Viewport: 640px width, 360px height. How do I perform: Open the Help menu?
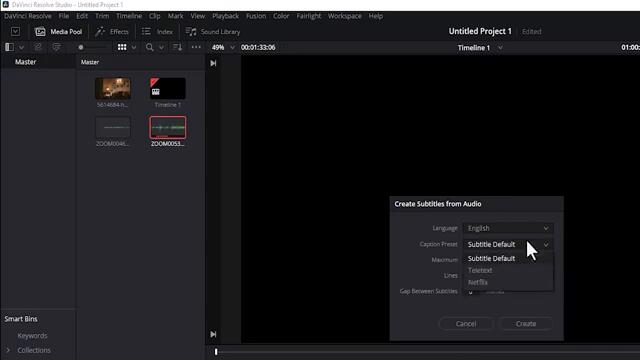point(376,16)
